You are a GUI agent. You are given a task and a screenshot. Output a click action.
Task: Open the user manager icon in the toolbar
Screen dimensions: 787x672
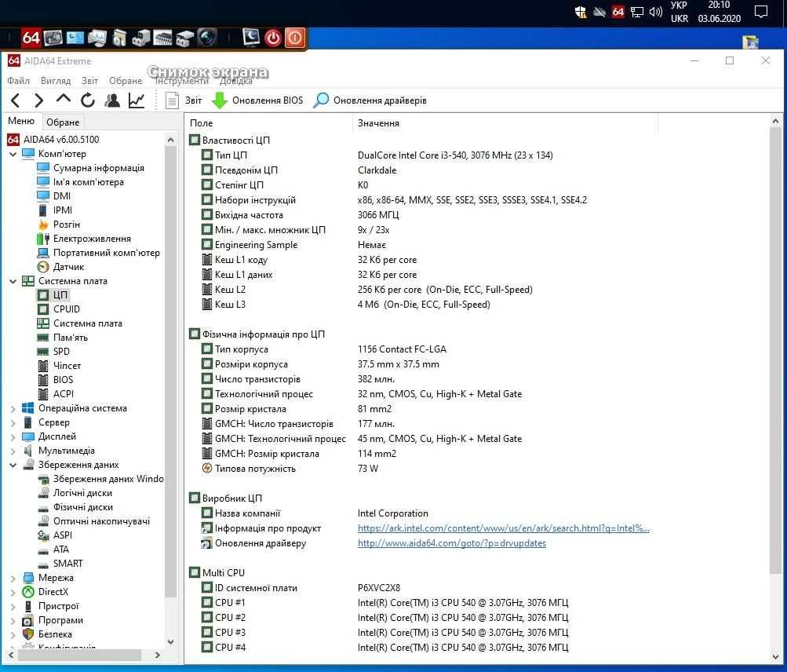click(x=112, y=100)
